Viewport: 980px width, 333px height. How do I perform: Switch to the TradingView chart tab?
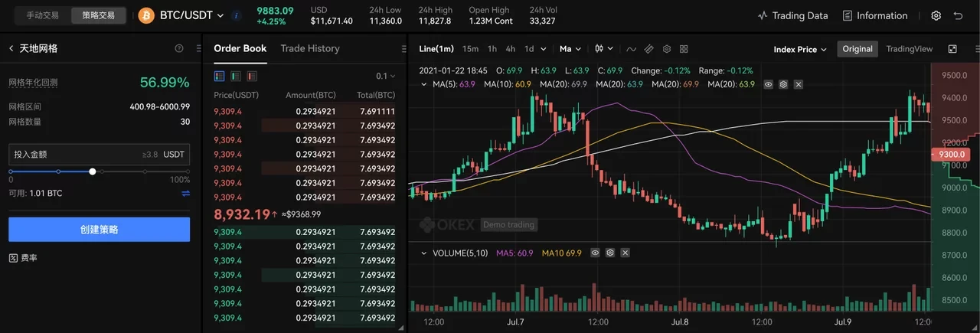(909, 49)
